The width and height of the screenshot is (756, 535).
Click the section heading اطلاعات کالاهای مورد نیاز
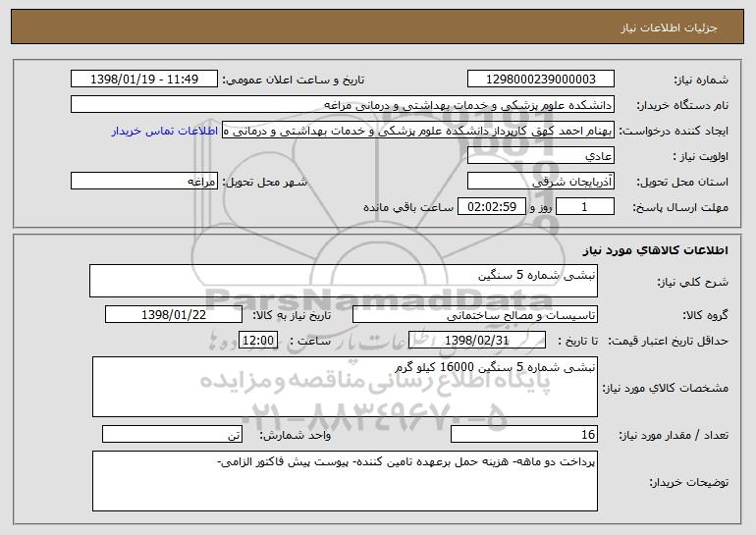coord(655,249)
